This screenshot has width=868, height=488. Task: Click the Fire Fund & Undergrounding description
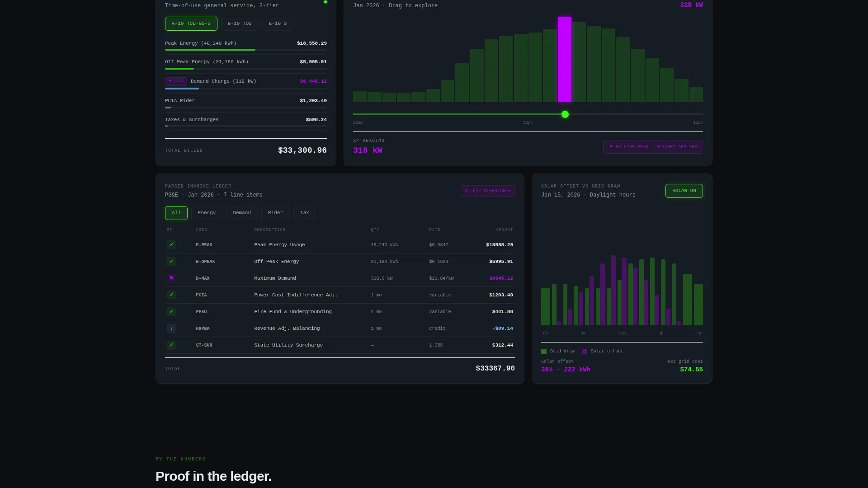(x=293, y=312)
